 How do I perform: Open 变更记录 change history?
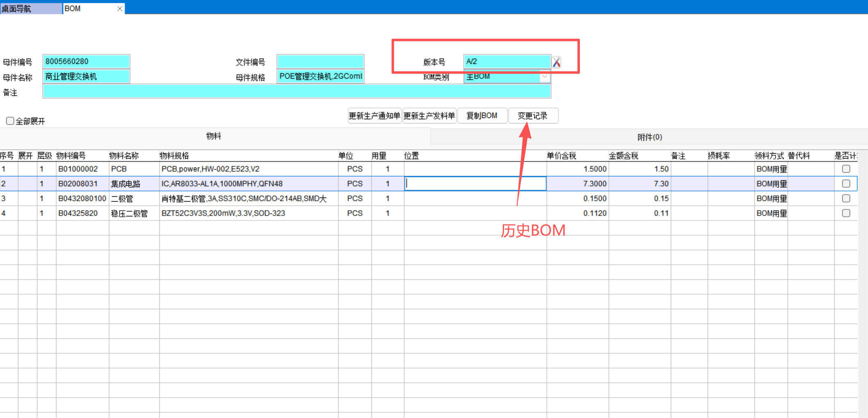point(532,116)
